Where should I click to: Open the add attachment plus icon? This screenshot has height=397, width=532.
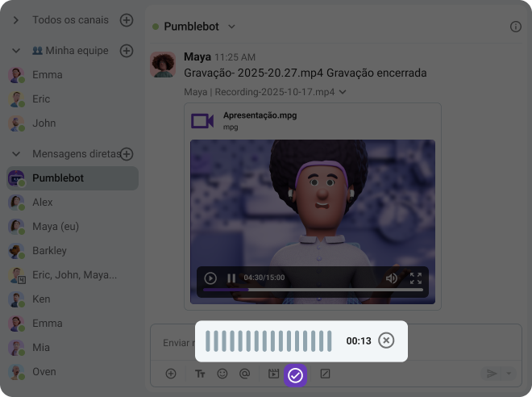point(171,374)
